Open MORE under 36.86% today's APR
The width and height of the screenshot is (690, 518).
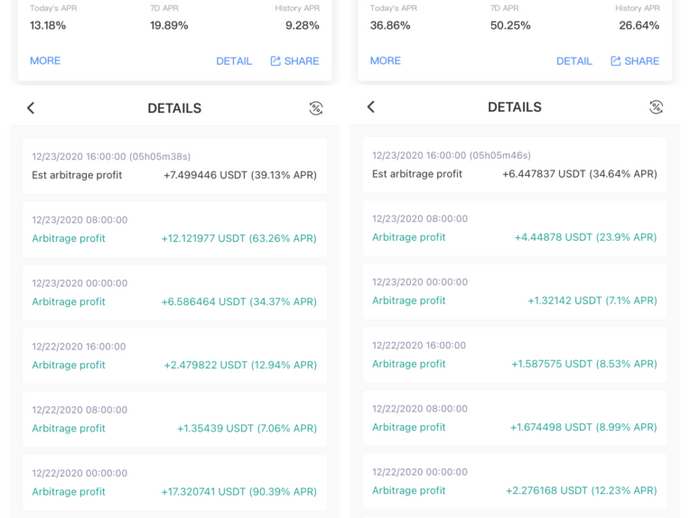click(385, 61)
